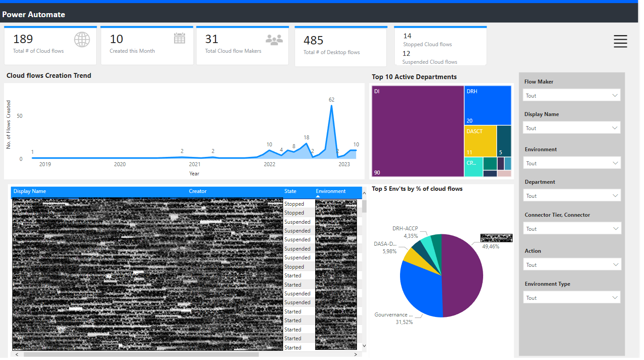This screenshot has height=360, width=644.
Task: Click the Cloud flows Creation Trend title
Action: click(x=49, y=76)
